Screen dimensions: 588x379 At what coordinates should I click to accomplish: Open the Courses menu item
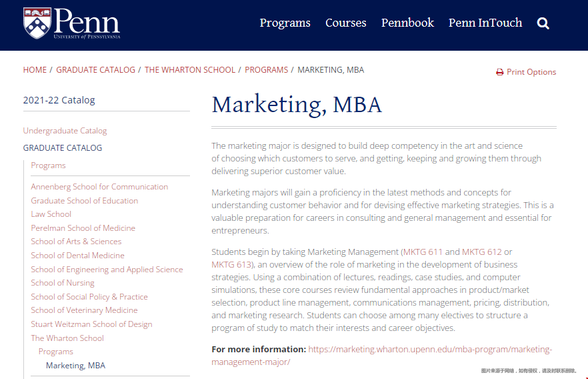(x=346, y=23)
